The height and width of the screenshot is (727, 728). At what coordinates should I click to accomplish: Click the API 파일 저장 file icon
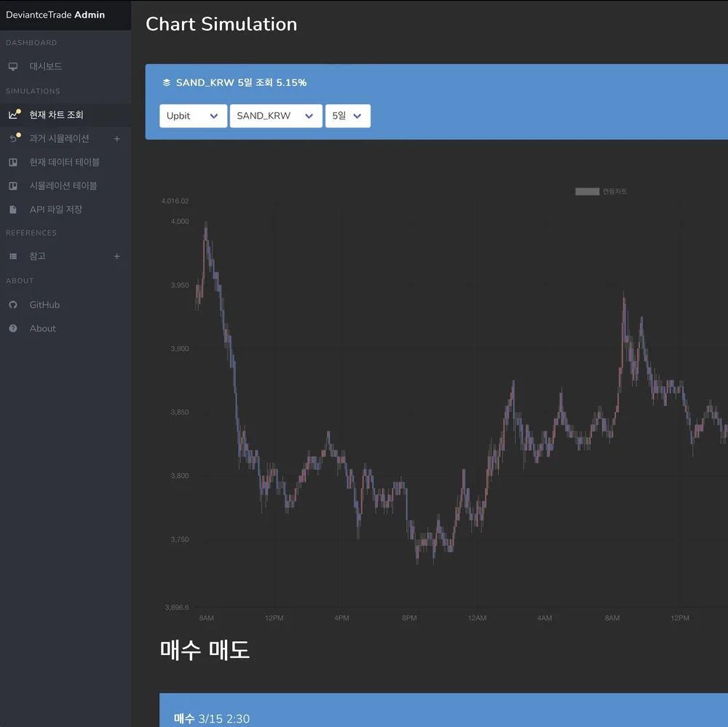[13, 210]
